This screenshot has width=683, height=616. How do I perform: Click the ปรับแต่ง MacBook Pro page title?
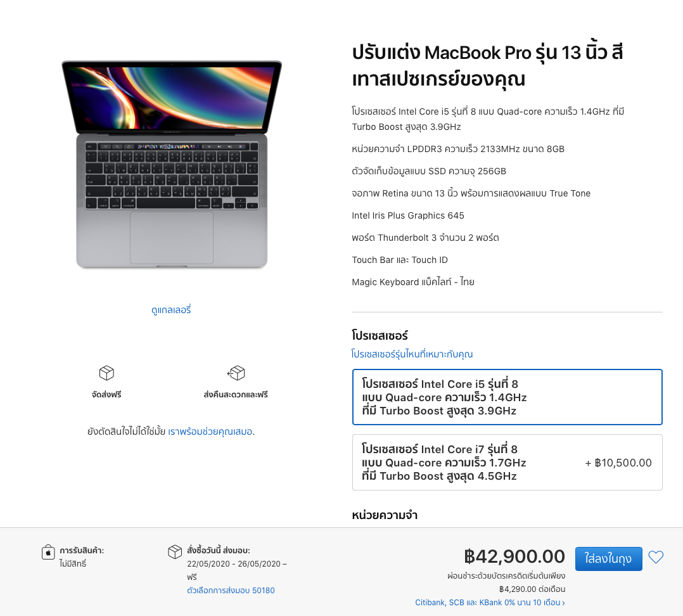[487, 66]
